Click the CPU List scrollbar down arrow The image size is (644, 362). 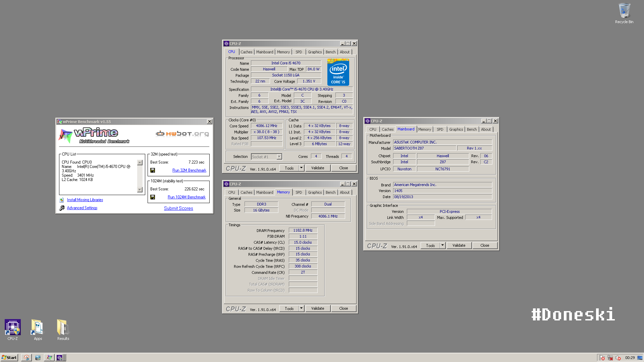click(x=140, y=190)
